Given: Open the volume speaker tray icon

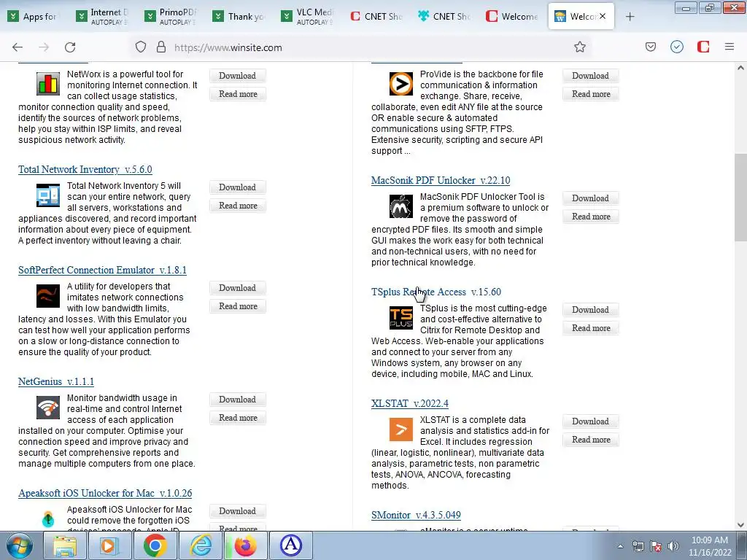Looking at the screenshot, I should 673,546.
